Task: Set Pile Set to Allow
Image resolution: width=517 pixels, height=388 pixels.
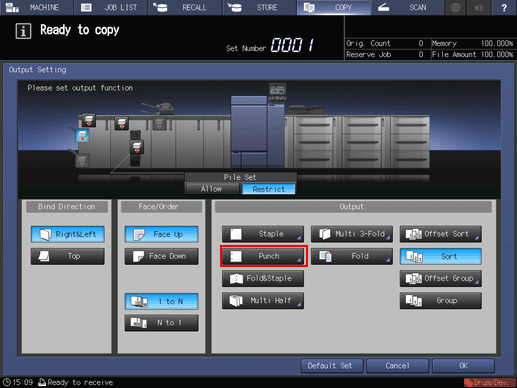Action: [211, 189]
